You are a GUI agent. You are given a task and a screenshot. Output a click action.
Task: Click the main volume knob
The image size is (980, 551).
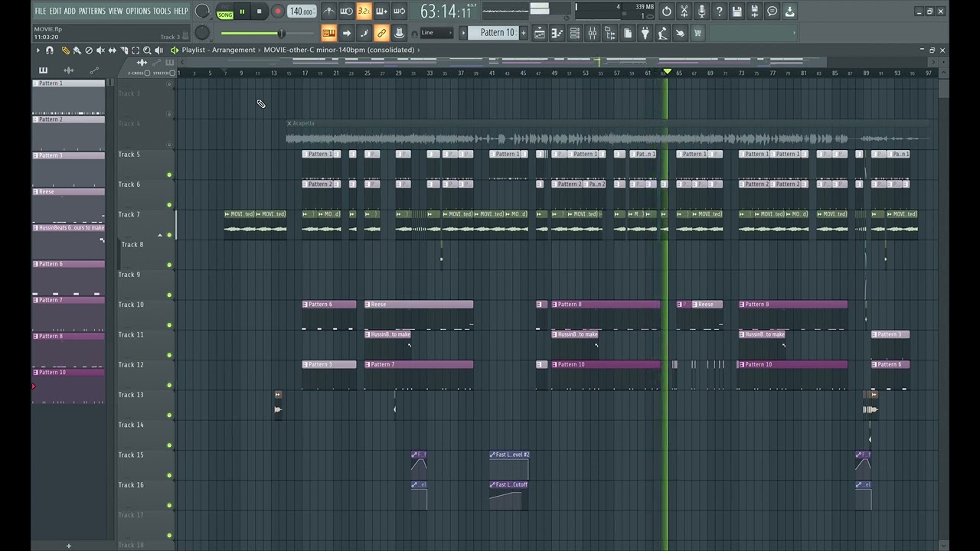(202, 11)
